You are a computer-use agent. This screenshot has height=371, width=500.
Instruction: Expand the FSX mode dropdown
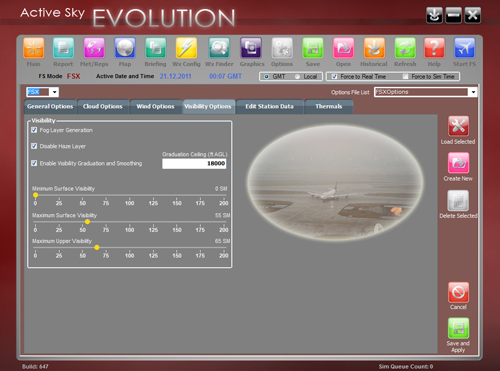click(54, 92)
